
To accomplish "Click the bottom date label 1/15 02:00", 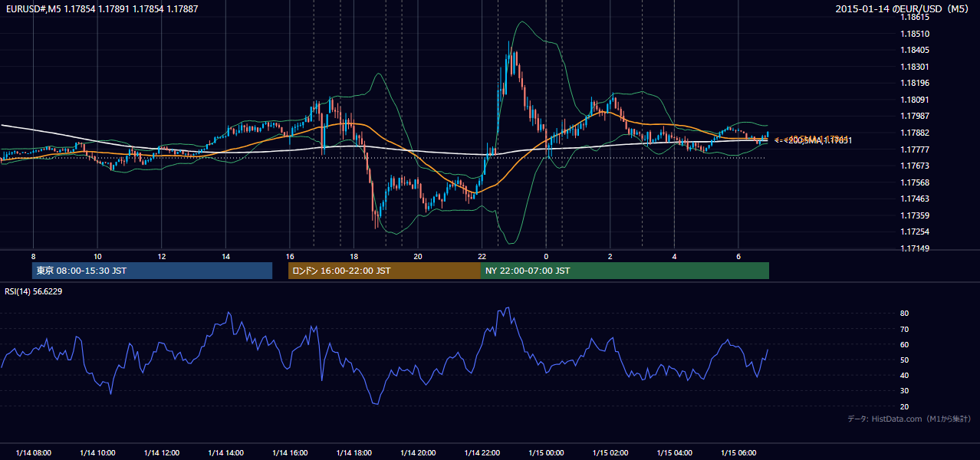I will 610,453.
